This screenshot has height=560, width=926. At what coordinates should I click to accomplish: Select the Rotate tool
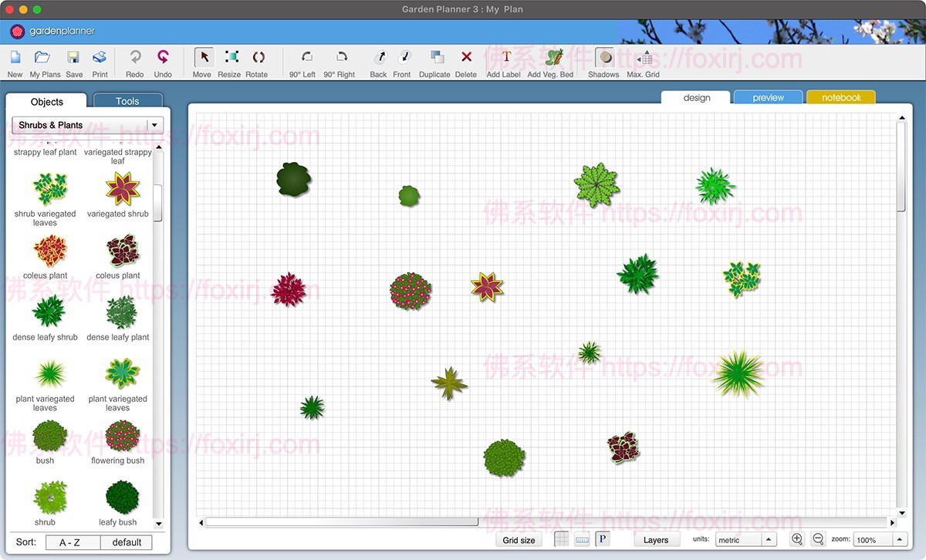pyautogui.click(x=257, y=58)
